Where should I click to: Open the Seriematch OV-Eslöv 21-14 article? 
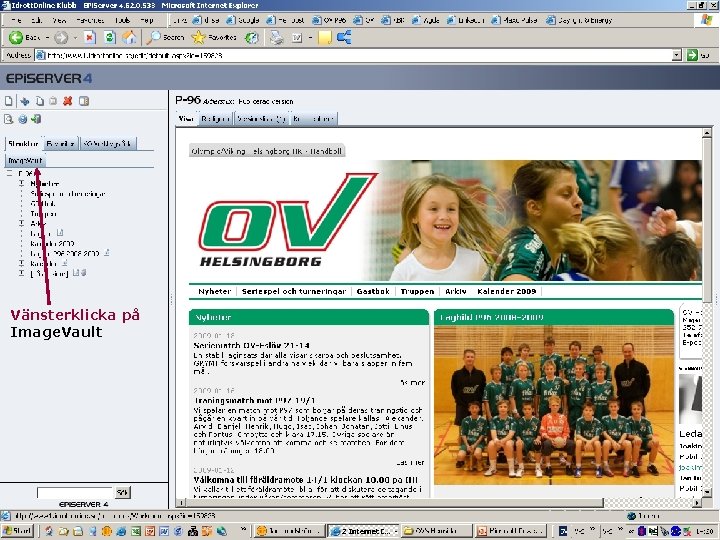pyautogui.click(x=252, y=345)
